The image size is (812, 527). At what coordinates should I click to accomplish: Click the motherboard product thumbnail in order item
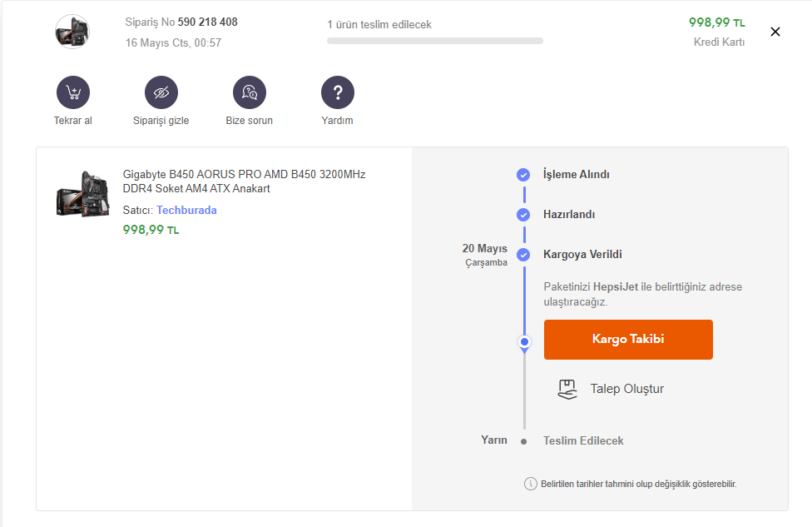click(82, 193)
